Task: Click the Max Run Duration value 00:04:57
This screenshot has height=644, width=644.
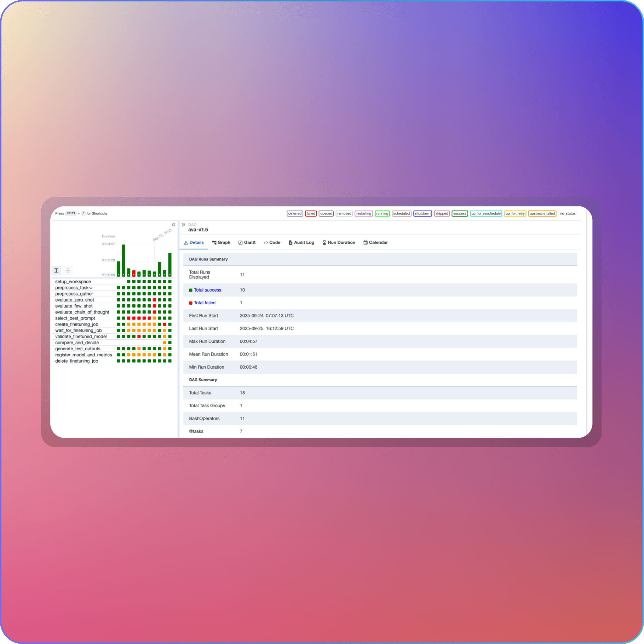Action: pos(248,341)
